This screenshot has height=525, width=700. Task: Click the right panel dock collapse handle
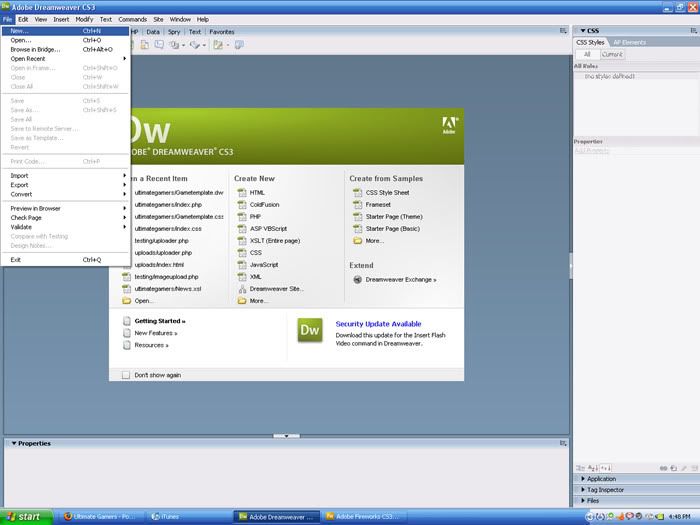coord(571,266)
